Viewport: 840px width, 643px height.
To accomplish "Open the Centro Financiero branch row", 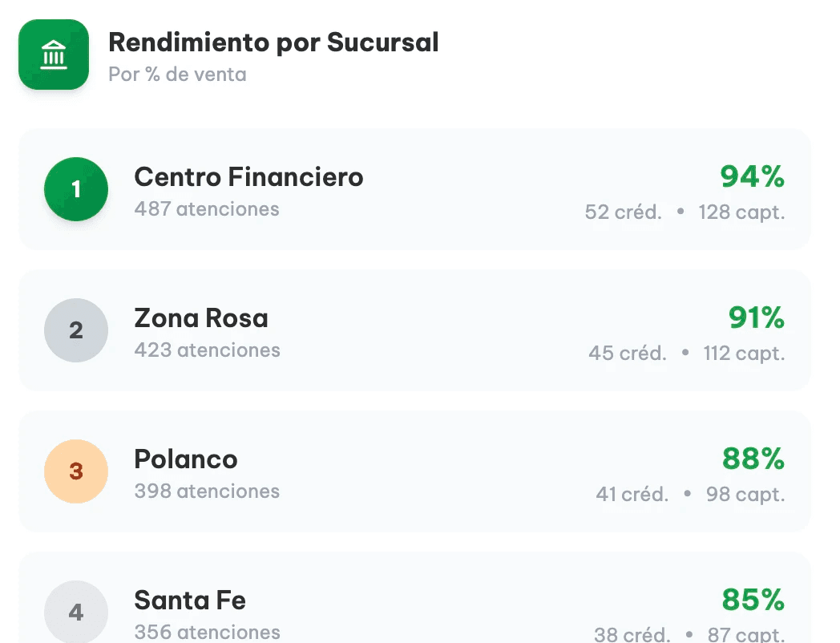I will (x=414, y=189).
